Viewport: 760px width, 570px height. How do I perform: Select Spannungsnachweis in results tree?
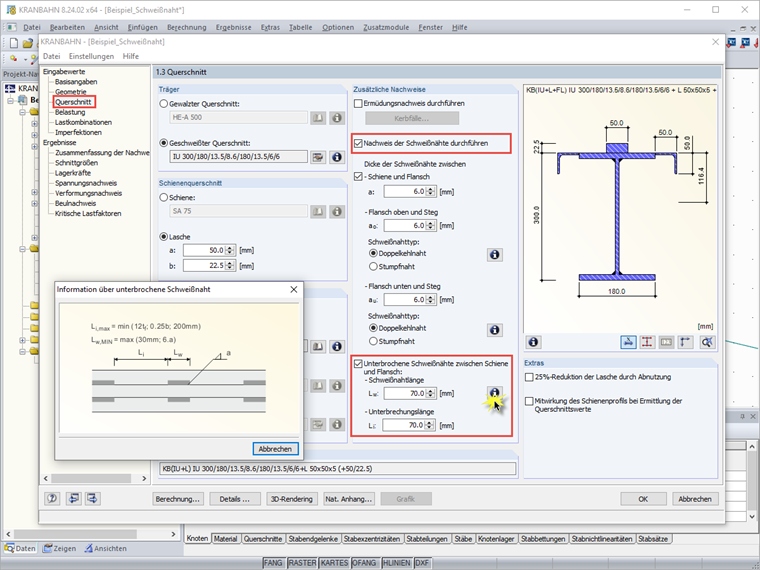(86, 183)
